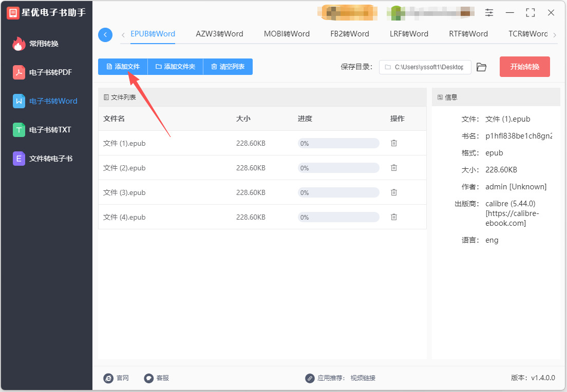Switch to the MOBI转Word tab

point(287,34)
